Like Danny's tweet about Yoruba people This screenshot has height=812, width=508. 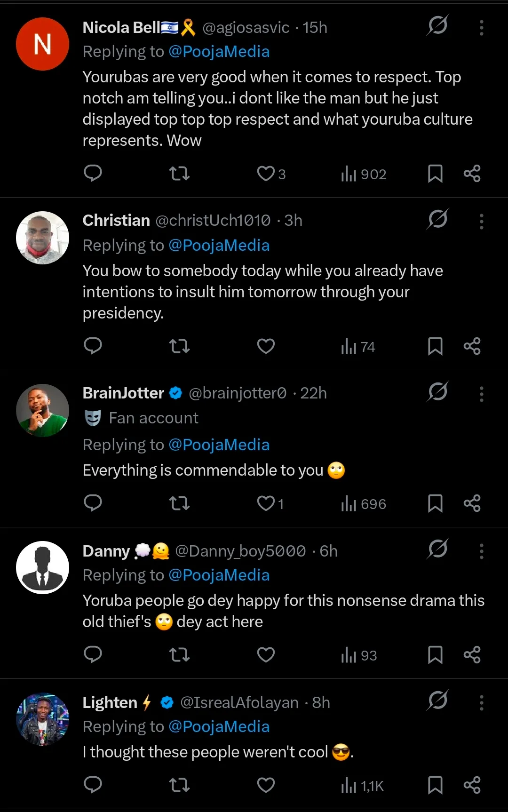pos(266,655)
